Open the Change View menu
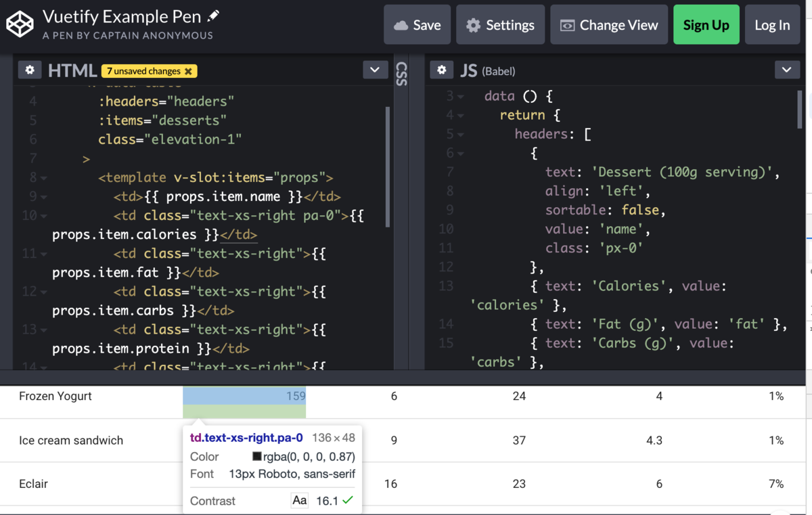Screen dimensions: 812x515 coord(609,25)
